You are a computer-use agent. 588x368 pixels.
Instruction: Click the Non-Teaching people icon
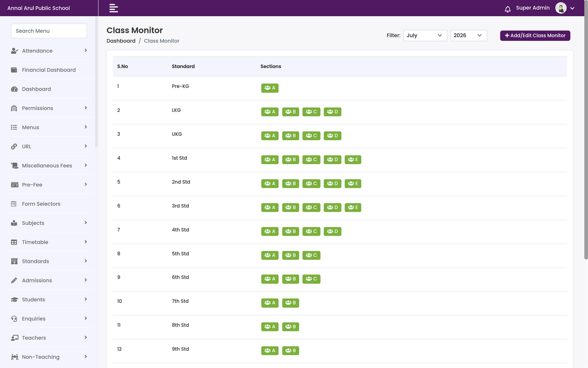[14, 357]
